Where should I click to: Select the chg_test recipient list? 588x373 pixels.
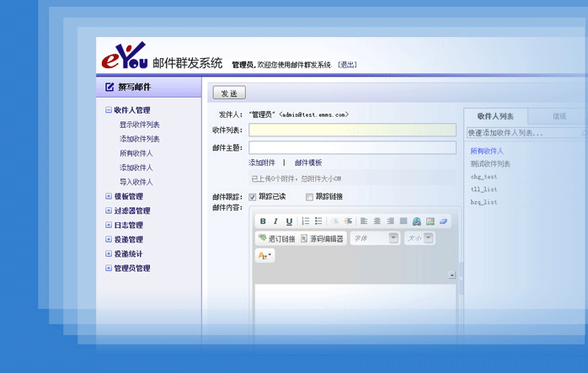[484, 177]
